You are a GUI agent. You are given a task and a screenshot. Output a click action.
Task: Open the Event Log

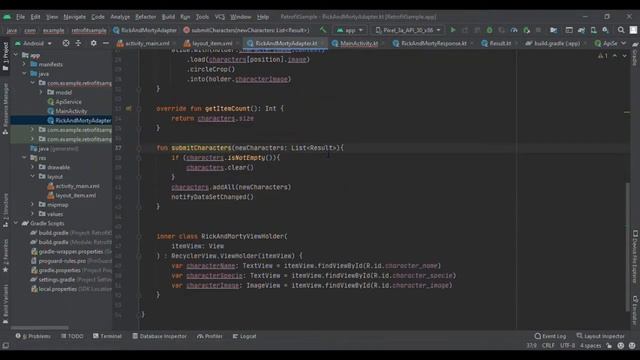(x=550, y=336)
